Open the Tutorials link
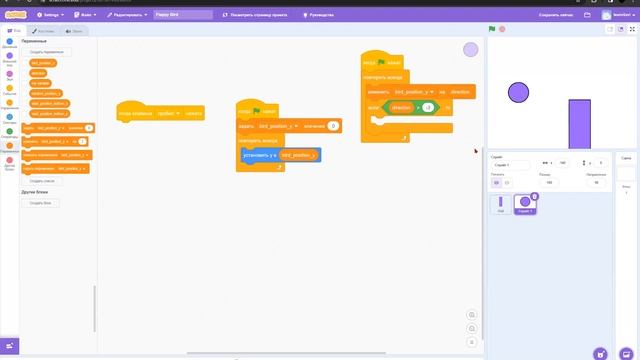The height and width of the screenshot is (360, 640). (318, 15)
